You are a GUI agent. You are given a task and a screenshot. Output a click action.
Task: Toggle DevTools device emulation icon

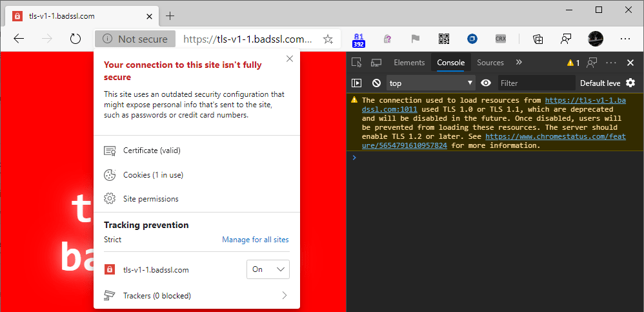pos(376,63)
